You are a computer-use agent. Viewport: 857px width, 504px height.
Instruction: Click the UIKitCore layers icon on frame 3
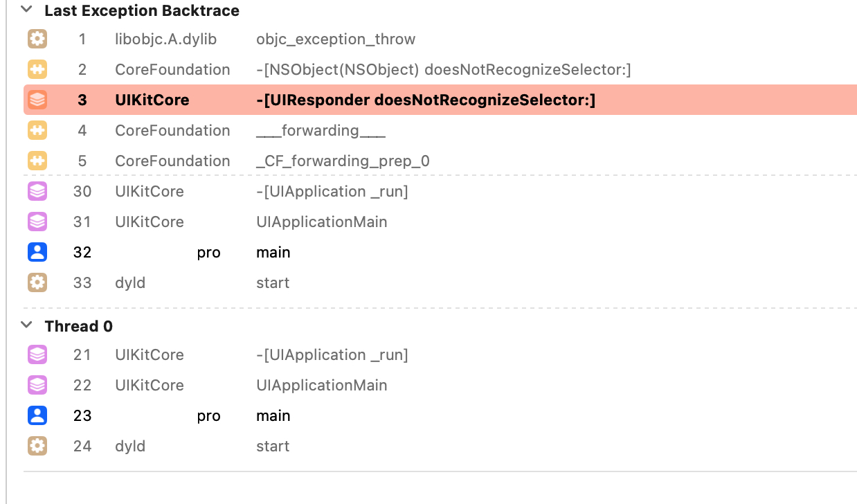[37, 100]
